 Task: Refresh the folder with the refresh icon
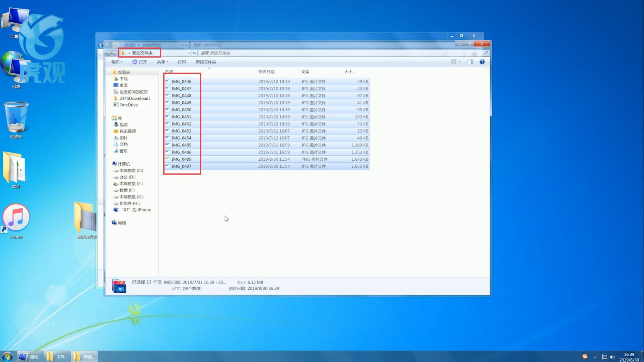(194, 53)
